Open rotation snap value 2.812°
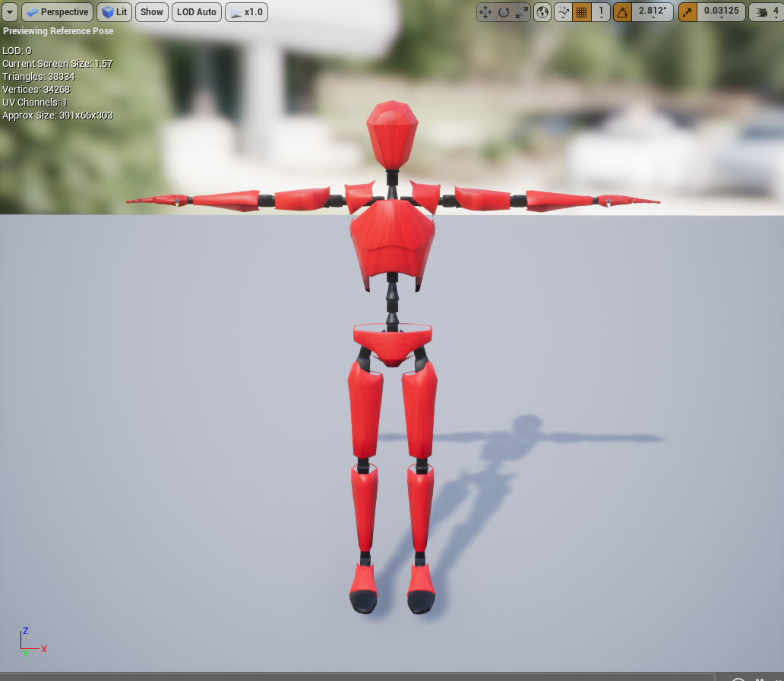Screen dimensions: 784x681 [653, 12]
